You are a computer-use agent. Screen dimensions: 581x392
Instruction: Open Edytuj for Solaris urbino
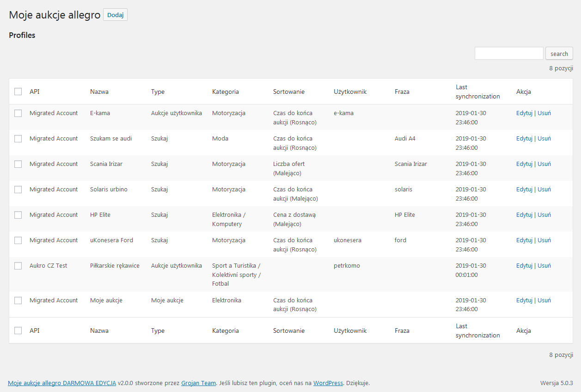coord(524,190)
